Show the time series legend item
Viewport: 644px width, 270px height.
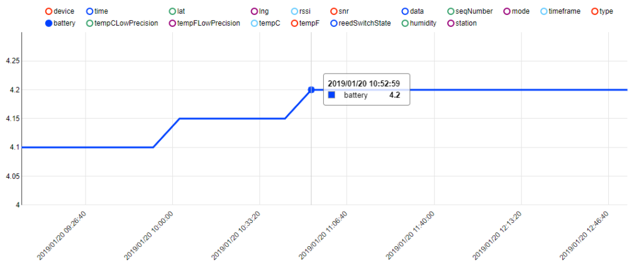point(90,11)
